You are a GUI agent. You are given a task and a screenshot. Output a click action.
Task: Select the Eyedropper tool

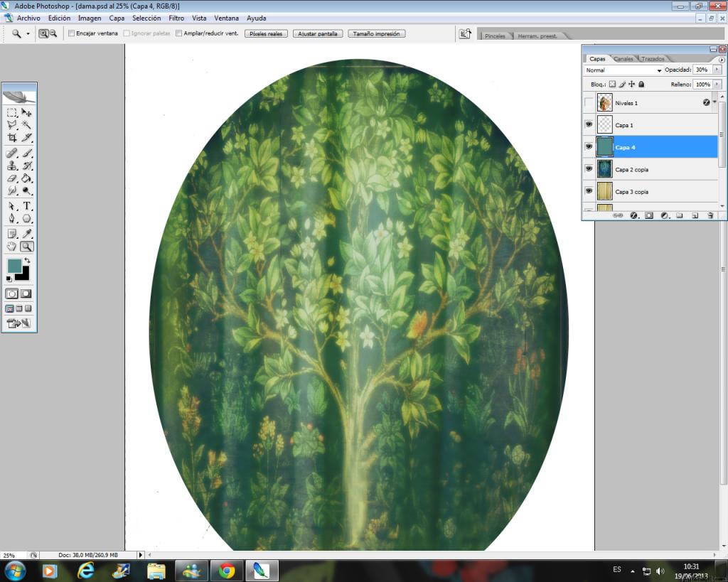click(26, 234)
